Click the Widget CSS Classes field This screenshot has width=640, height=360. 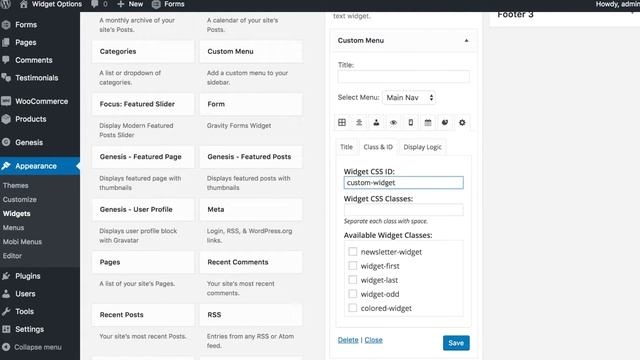click(x=403, y=210)
